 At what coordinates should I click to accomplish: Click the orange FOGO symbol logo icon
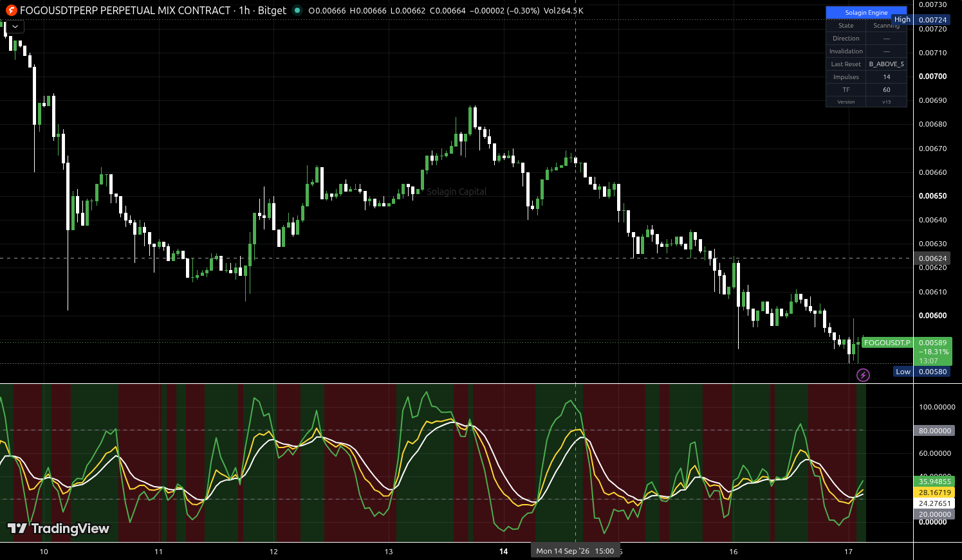(x=11, y=10)
